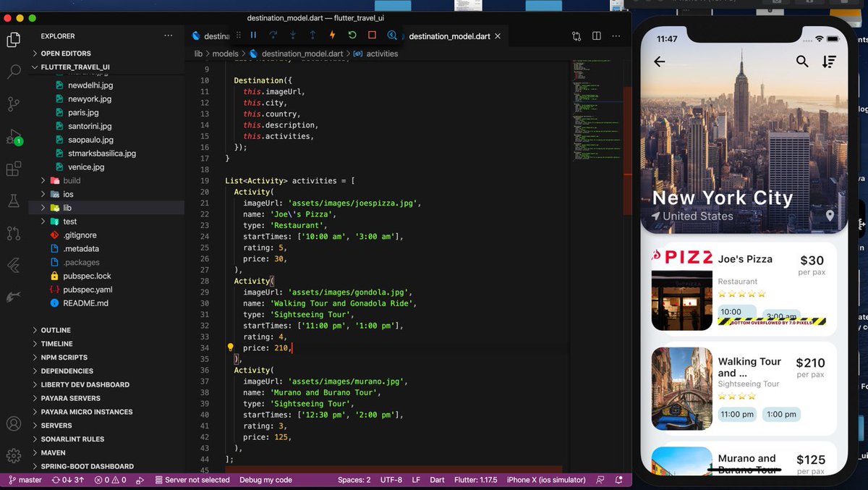Open the Manage gear in activity bar
The height and width of the screenshot is (490, 868).
tap(14, 455)
